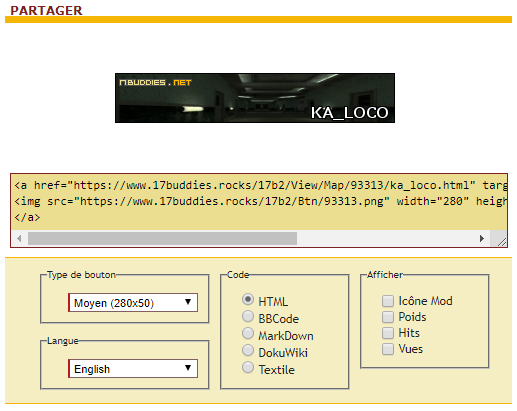
Task: Click the left scroll arrow of code box
Action: point(19,239)
